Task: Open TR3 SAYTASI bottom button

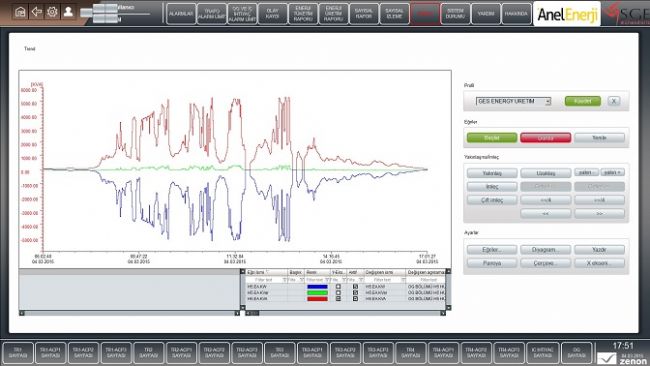Action: click(279, 353)
